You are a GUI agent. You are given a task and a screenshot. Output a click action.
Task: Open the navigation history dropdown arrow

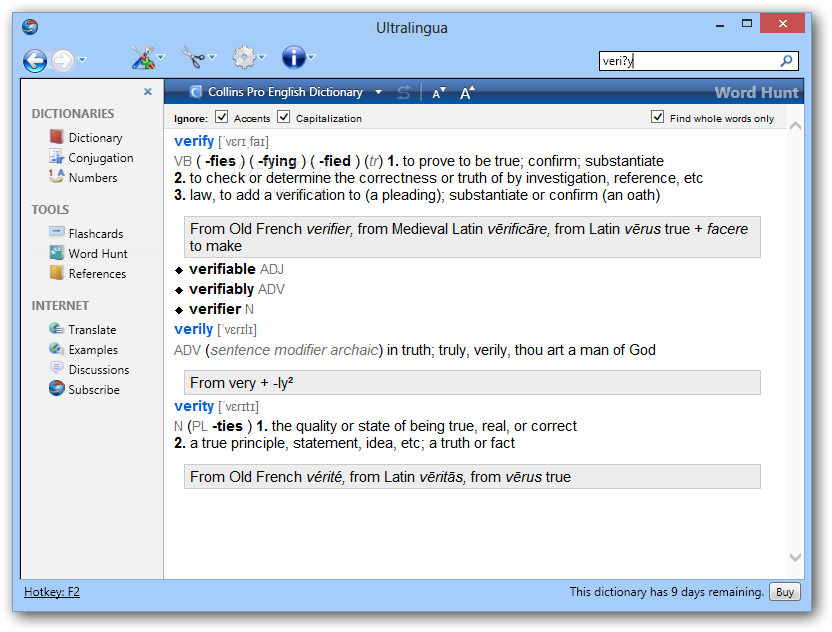pyautogui.click(x=82, y=60)
